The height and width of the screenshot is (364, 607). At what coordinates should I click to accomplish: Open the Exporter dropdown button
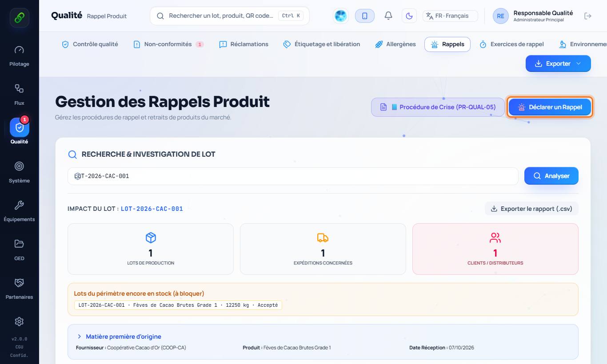pos(558,63)
